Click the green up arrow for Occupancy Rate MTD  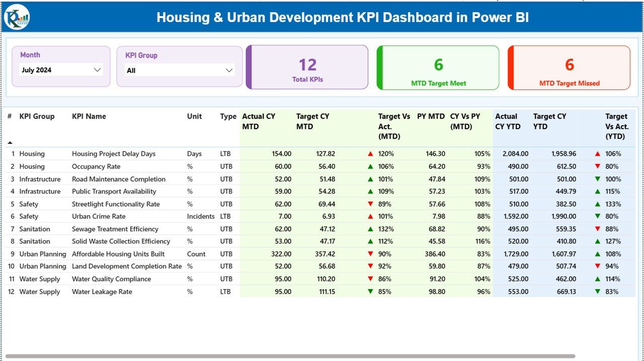click(371, 166)
